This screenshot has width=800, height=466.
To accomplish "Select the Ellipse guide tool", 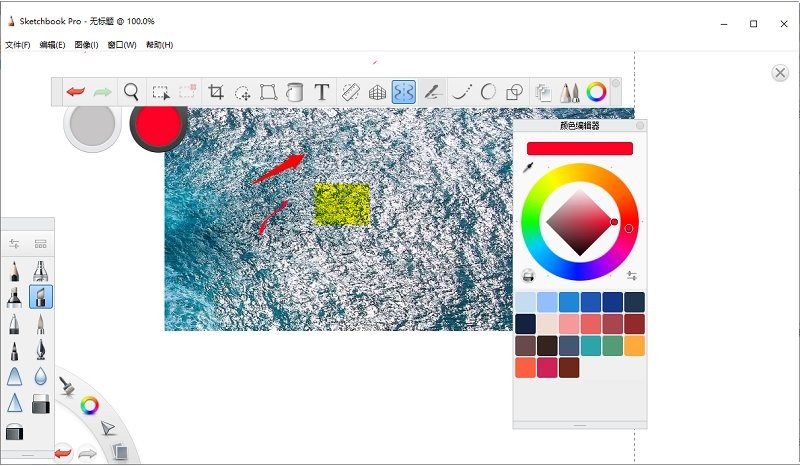I will [x=488, y=92].
